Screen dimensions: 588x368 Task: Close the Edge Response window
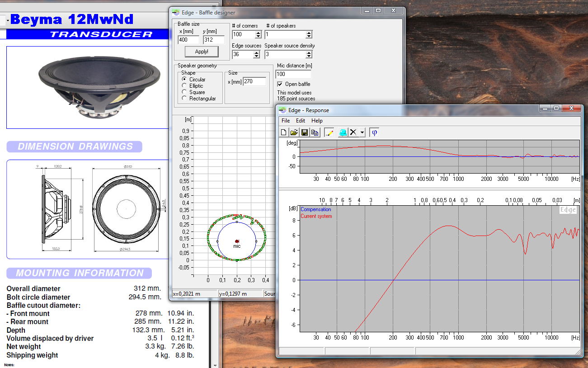tap(571, 108)
